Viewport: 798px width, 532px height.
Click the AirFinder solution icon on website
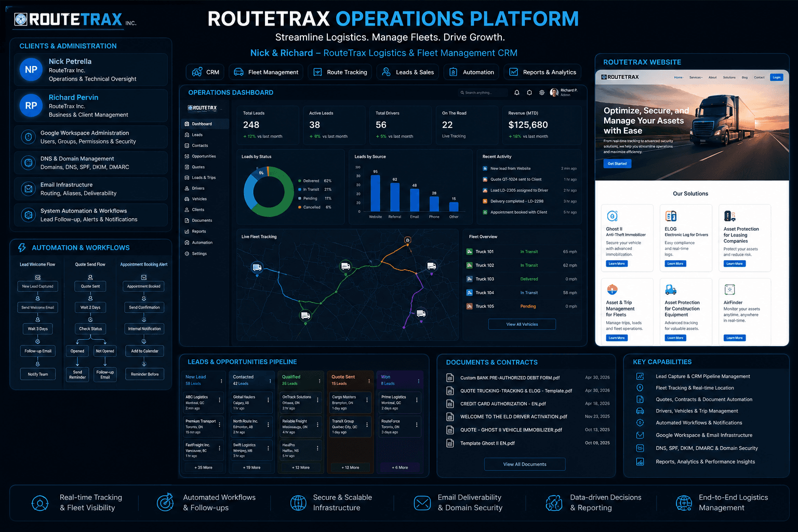coord(729,289)
